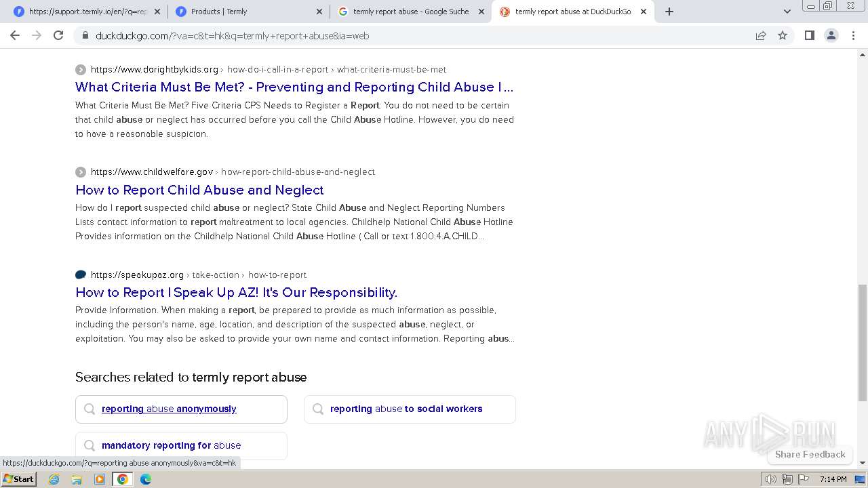The width and height of the screenshot is (868, 488).
Task: Open the Chrome three-dot menu
Action: coord(853,35)
